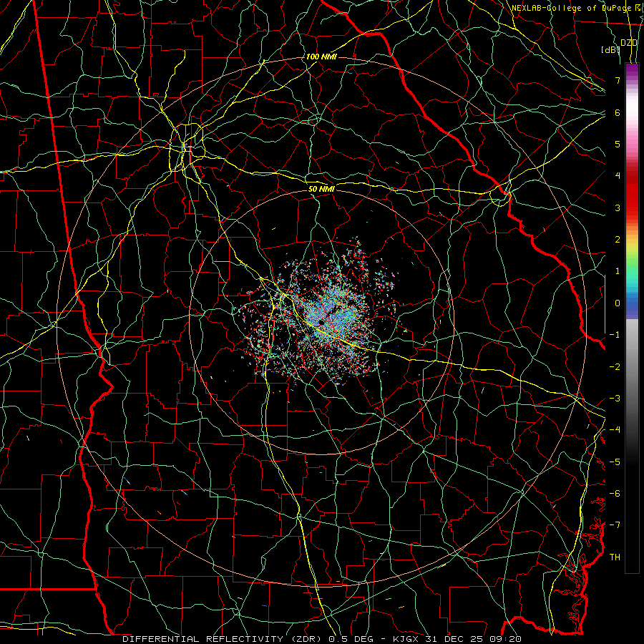Click the "4" value on color scale

point(618,176)
